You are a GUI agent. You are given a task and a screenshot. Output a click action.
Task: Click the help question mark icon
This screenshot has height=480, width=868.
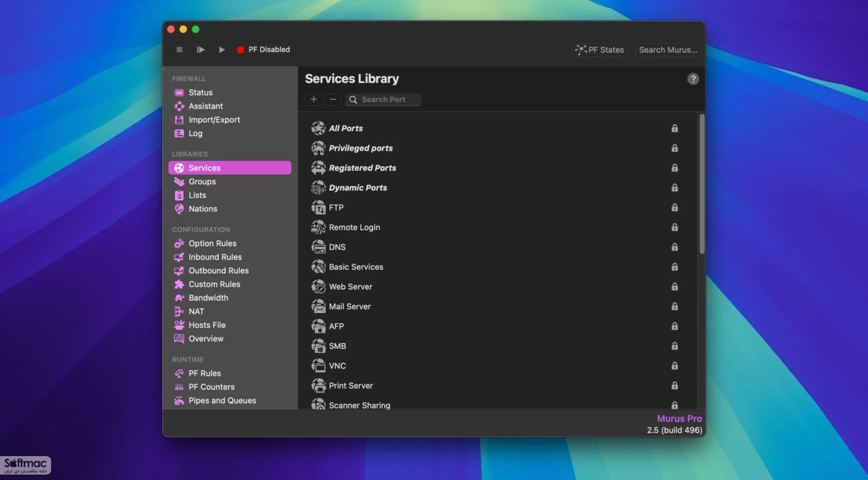(x=693, y=79)
